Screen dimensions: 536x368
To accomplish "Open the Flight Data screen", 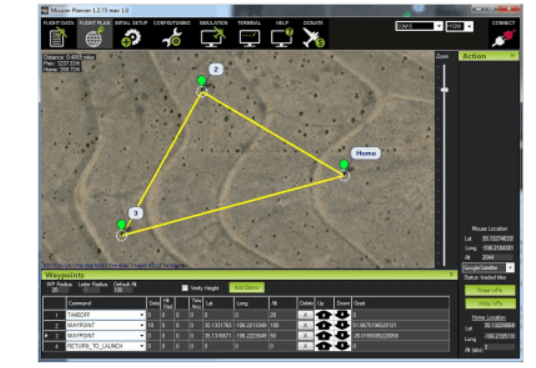I will pos(58,34).
